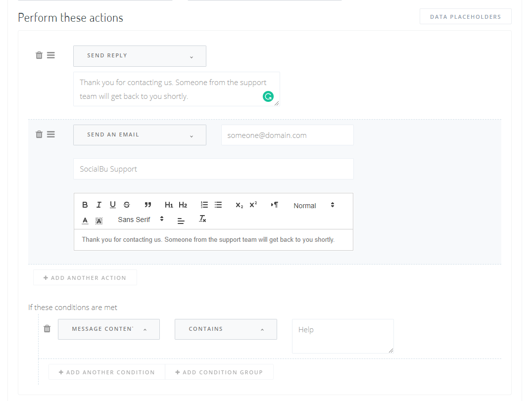532x401 pixels.
Task: Click the Data Placeholders button
Action: 465,17
